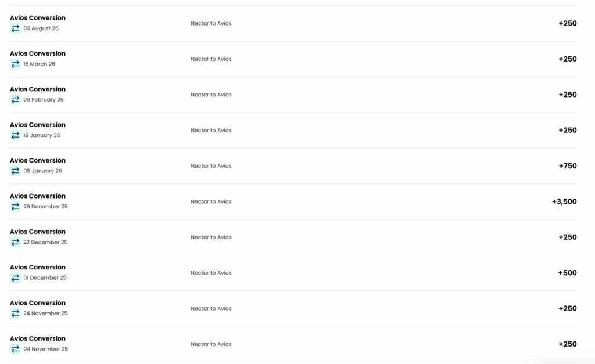Screen dimensions: 595x364
Task: Select the +3,500 Avios amount
Action: point(564,201)
